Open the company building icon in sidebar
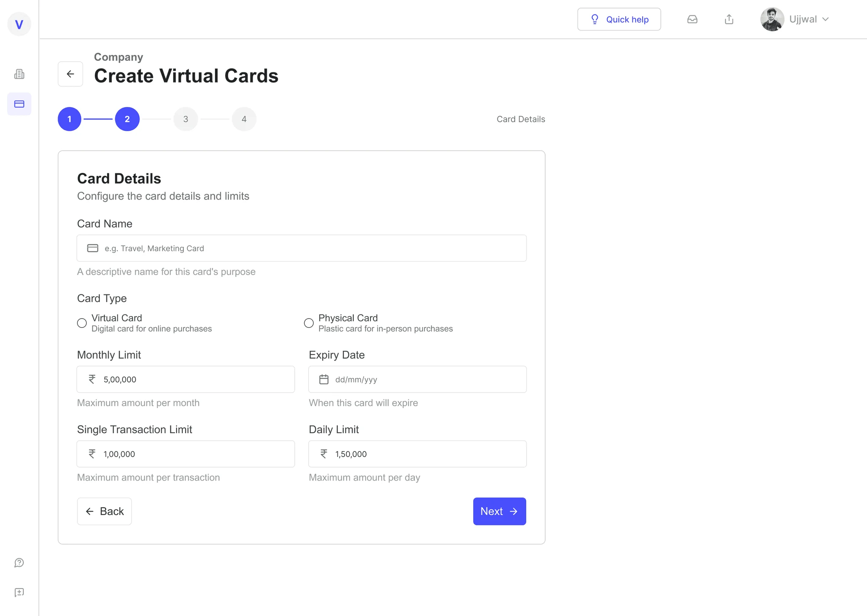 [19, 74]
